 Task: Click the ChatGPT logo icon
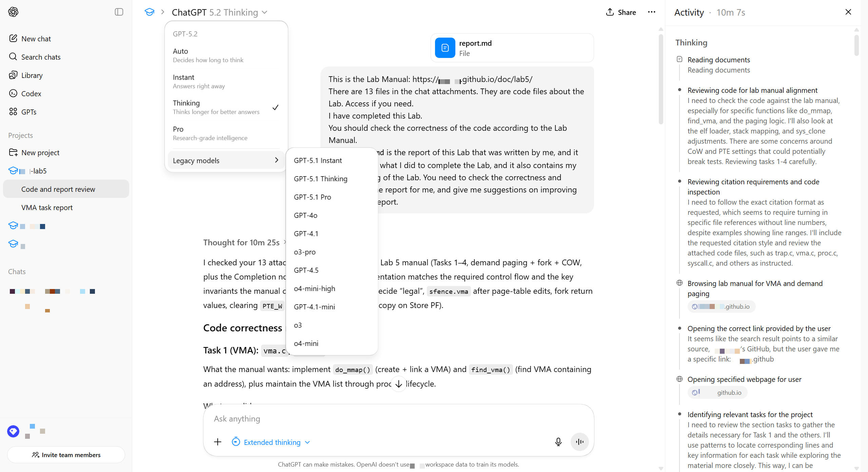[x=13, y=12]
